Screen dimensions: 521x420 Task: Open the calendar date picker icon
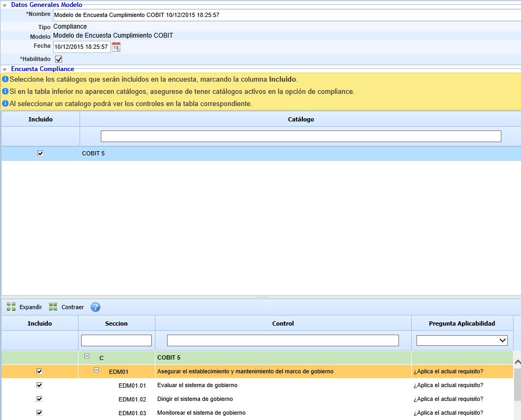point(116,47)
